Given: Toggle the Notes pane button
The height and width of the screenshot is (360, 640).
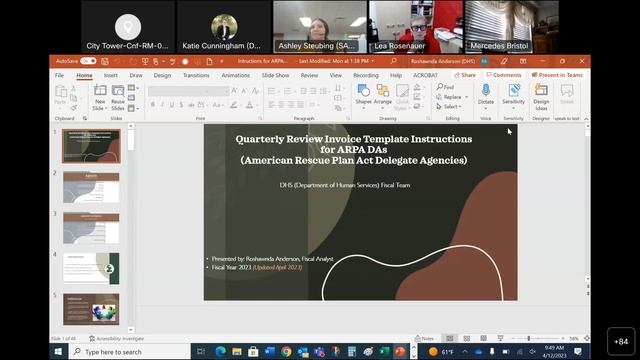Looking at the screenshot, I should [424, 338].
